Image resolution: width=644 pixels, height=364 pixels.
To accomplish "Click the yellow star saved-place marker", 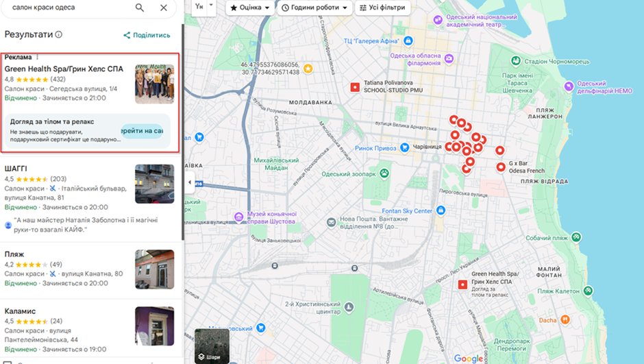I will [308, 69].
